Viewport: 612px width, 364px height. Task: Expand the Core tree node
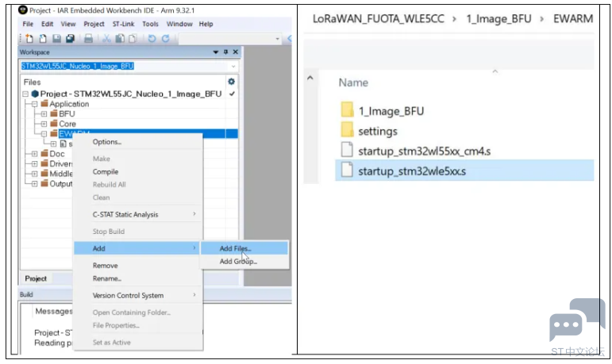pyautogui.click(x=44, y=124)
